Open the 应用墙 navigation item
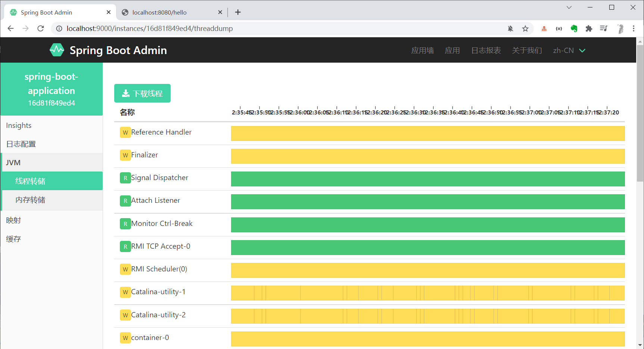Screen dimensions: 644x349 (x=423, y=50)
